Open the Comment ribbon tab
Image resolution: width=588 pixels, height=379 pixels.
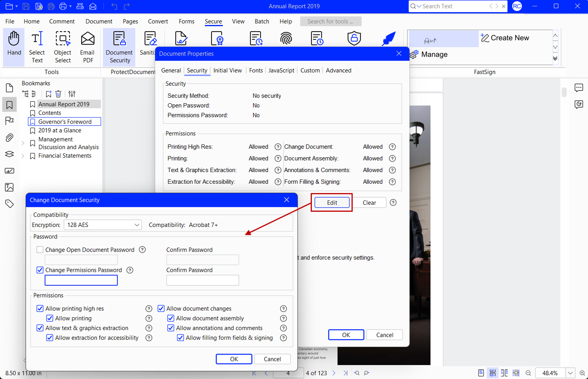coord(62,21)
